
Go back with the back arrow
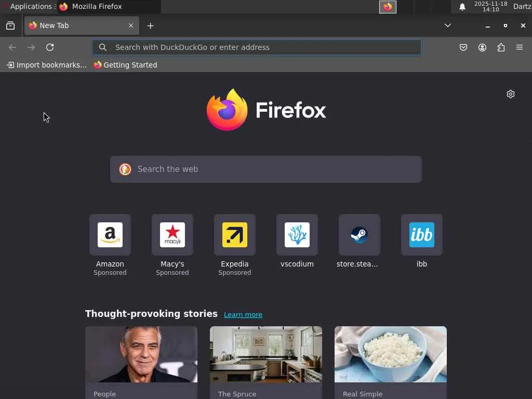click(x=12, y=47)
